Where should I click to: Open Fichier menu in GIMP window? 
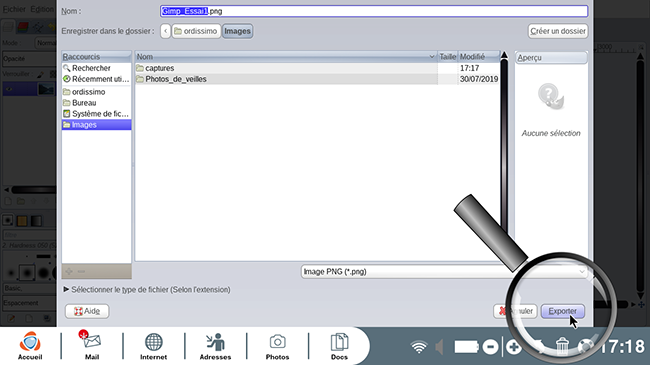pyautogui.click(x=14, y=9)
